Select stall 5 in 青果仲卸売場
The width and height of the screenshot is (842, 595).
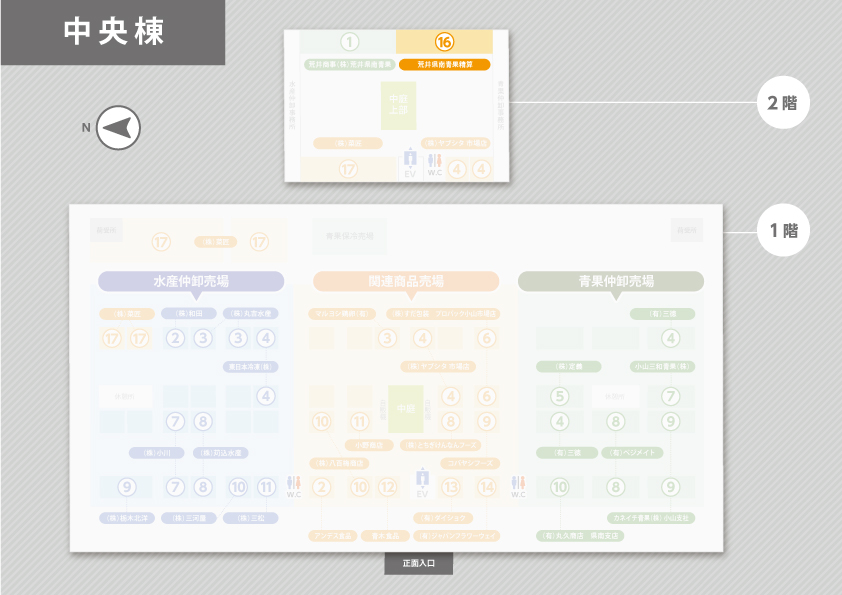pos(560,396)
